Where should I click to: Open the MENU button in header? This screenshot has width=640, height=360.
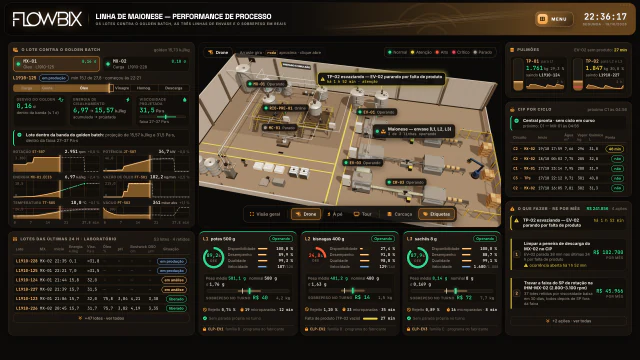coord(554,19)
